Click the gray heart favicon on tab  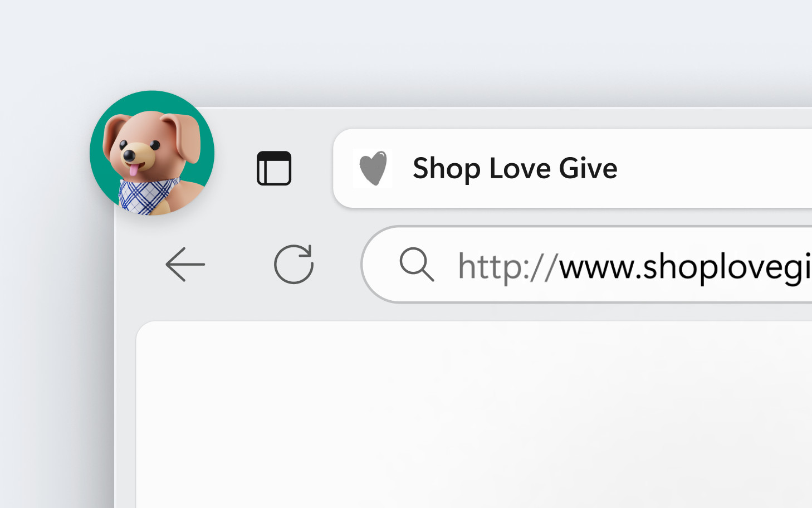373,168
